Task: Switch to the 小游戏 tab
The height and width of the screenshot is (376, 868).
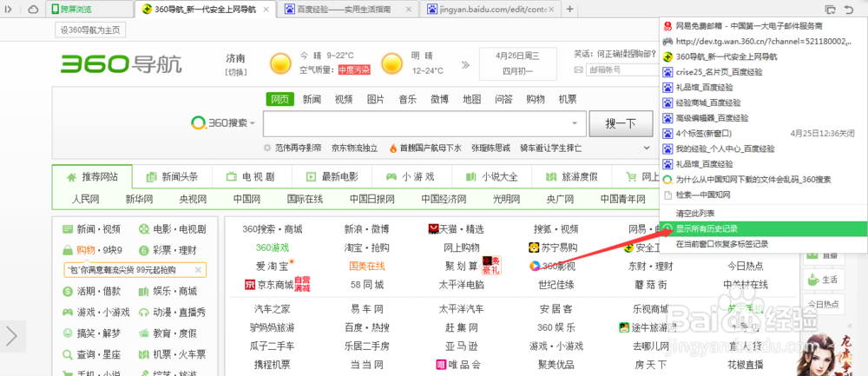Action: (411, 177)
